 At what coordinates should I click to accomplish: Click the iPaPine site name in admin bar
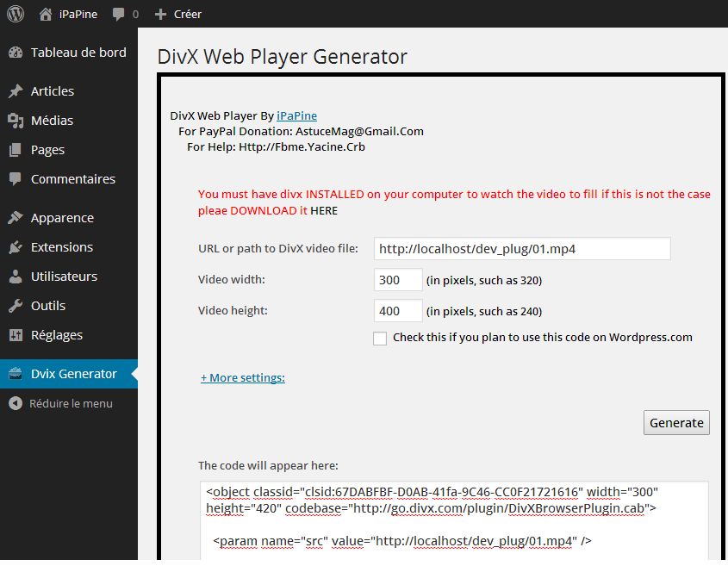coord(78,15)
